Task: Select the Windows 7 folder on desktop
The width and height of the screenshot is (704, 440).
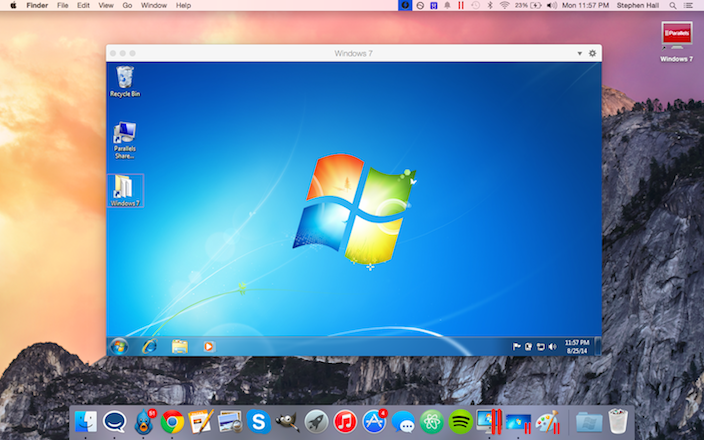Action: [125, 189]
